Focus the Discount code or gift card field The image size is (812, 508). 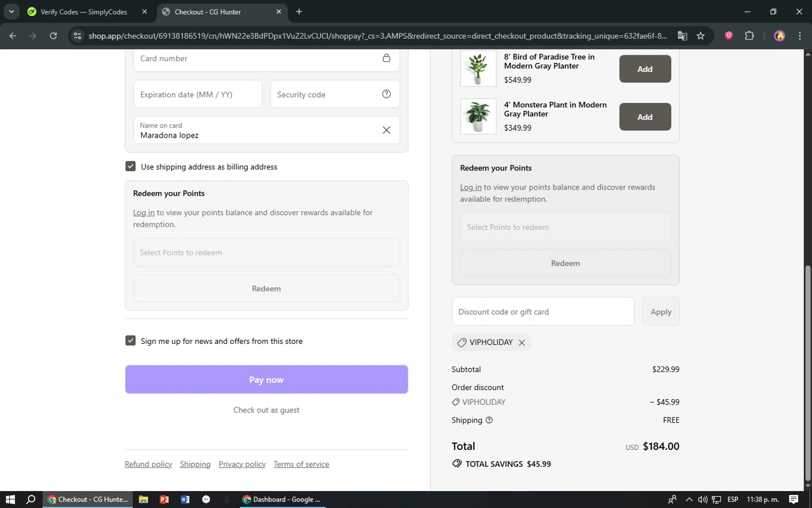(x=543, y=311)
